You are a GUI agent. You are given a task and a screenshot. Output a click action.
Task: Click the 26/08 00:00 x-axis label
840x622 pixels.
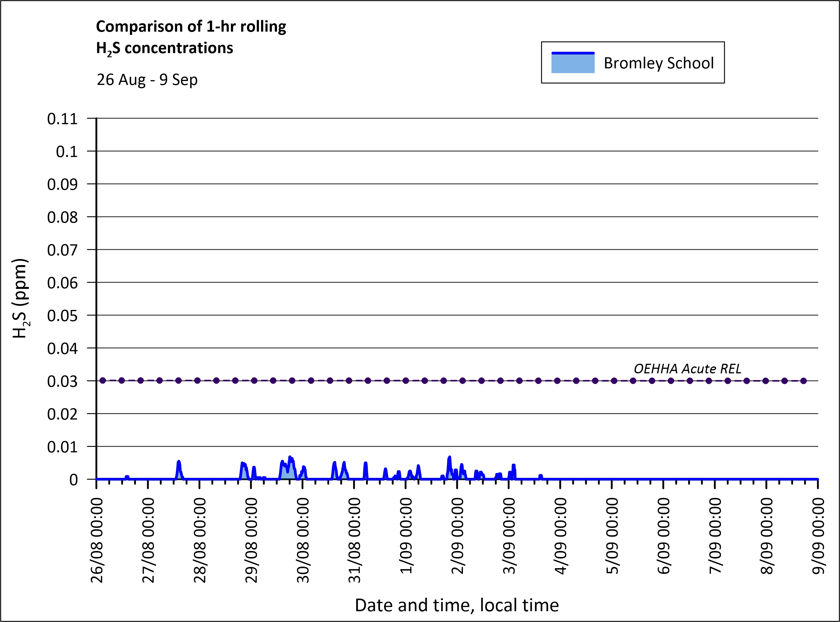click(x=97, y=540)
